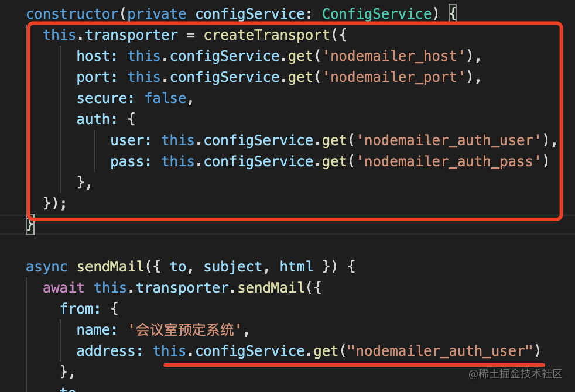The image size is (575, 392).
Task: Click the false value after secure
Action: click(x=166, y=98)
